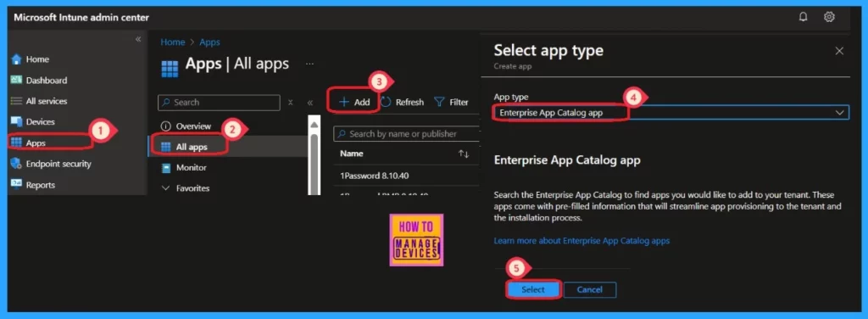
Task: Click the Home breadcrumb link
Action: tap(172, 42)
